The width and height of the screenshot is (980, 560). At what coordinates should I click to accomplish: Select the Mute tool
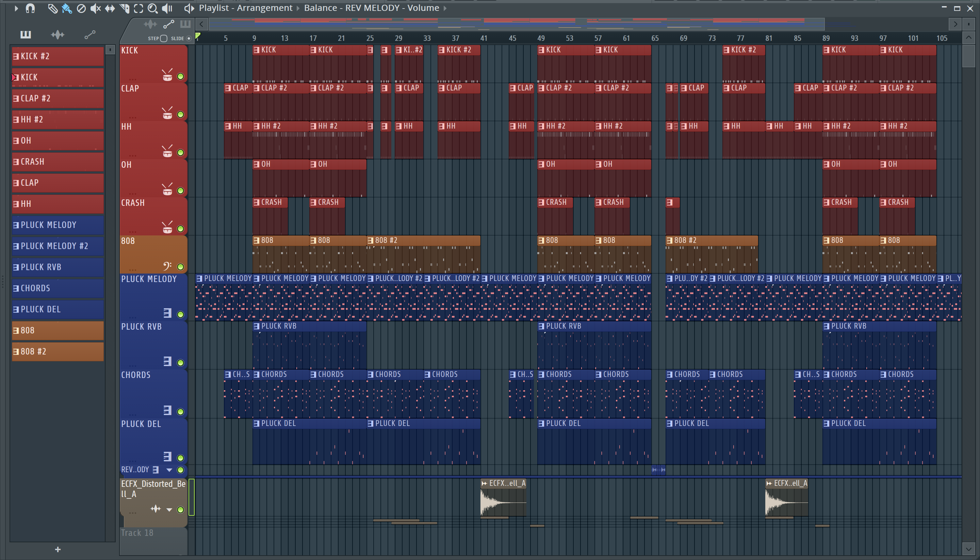95,8
